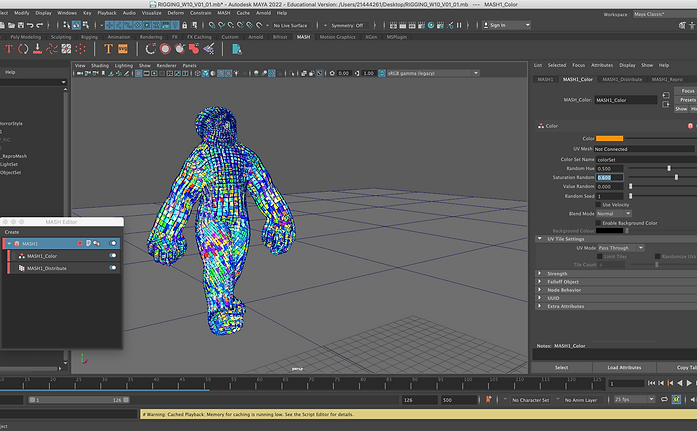Expand the Strength section
697x431 pixels.
[540, 273]
